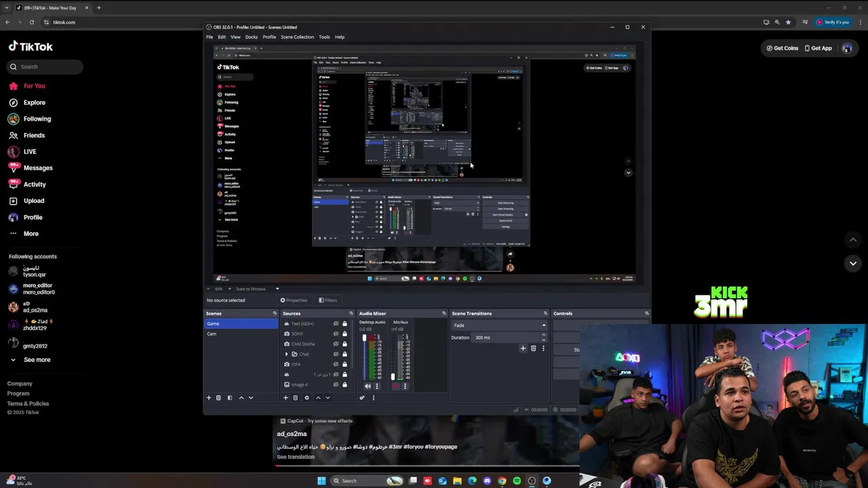The width and height of the screenshot is (868, 488).
Task: Pop out the Audio Mixer dock
Action: 444,313
